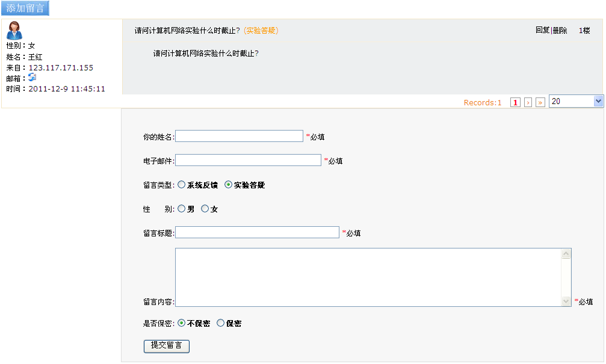The width and height of the screenshot is (606, 364).
Task: Click the 删除 delete link
Action: (x=560, y=30)
